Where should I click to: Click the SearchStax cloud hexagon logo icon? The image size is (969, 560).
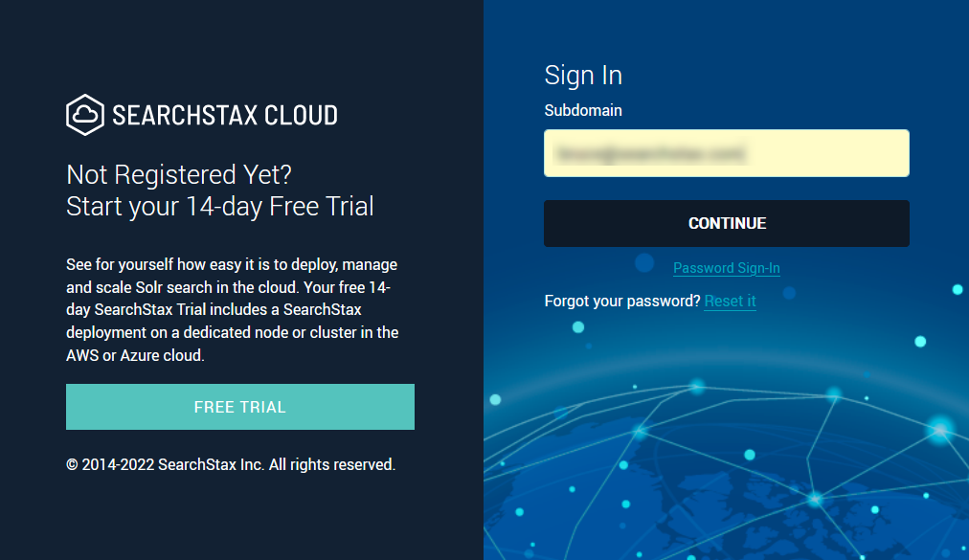point(84,115)
